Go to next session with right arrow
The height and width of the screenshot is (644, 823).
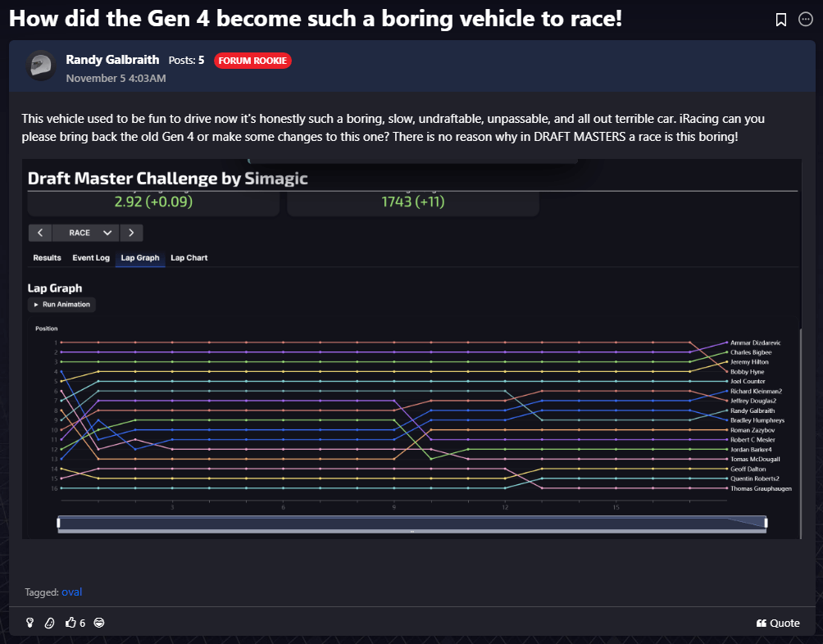click(131, 233)
